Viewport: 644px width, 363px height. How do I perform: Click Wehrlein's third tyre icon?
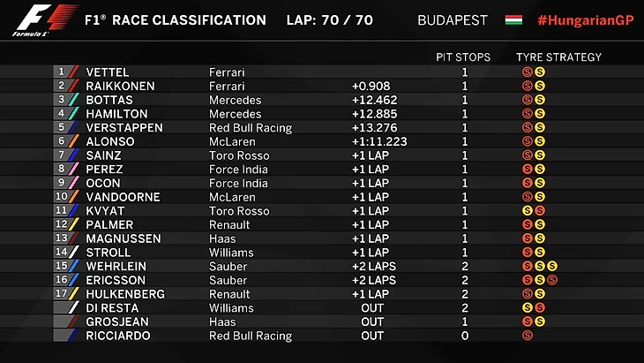(552, 266)
